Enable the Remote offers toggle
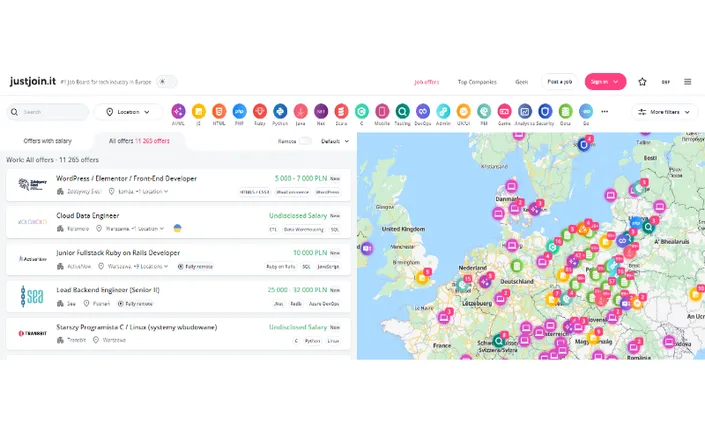 coord(306,141)
